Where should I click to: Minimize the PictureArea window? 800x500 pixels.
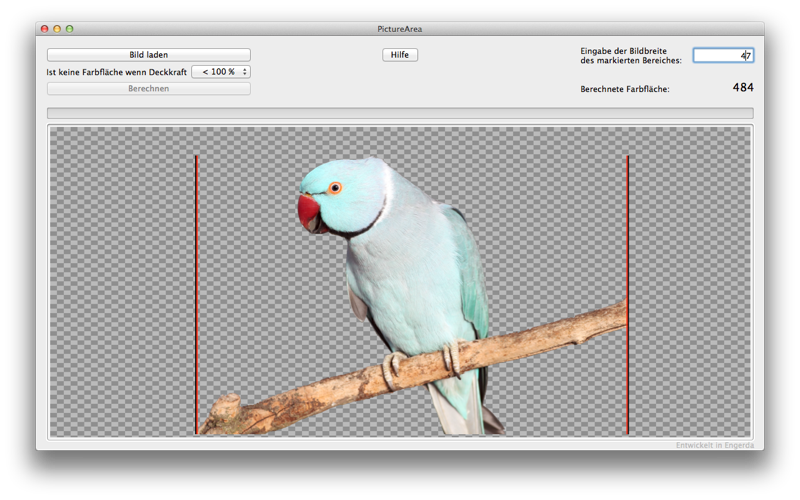click(57, 29)
